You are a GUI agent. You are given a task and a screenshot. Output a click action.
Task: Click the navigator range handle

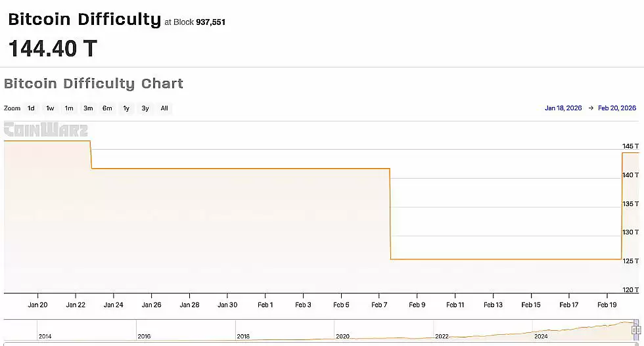coord(636,330)
